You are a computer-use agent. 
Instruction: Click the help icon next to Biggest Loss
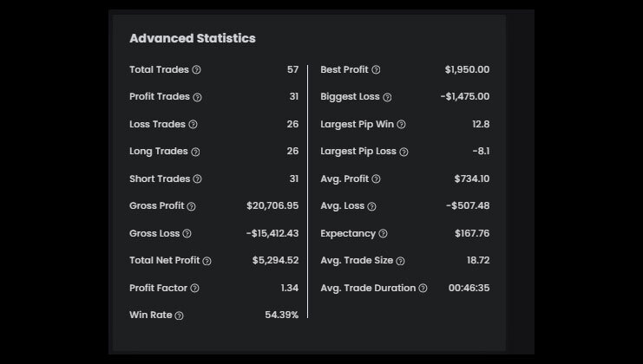[x=387, y=97]
